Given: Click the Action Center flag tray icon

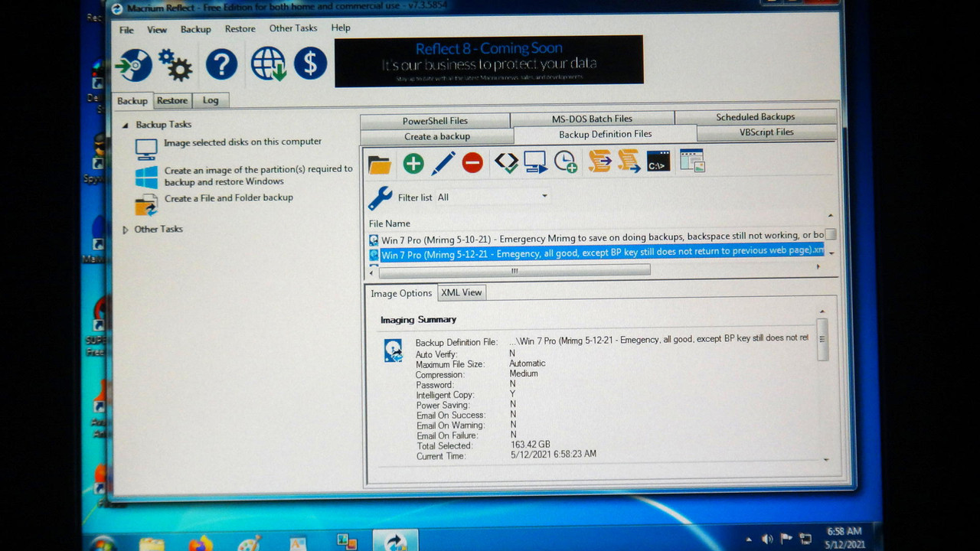Looking at the screenshot, I should (787, 539).
